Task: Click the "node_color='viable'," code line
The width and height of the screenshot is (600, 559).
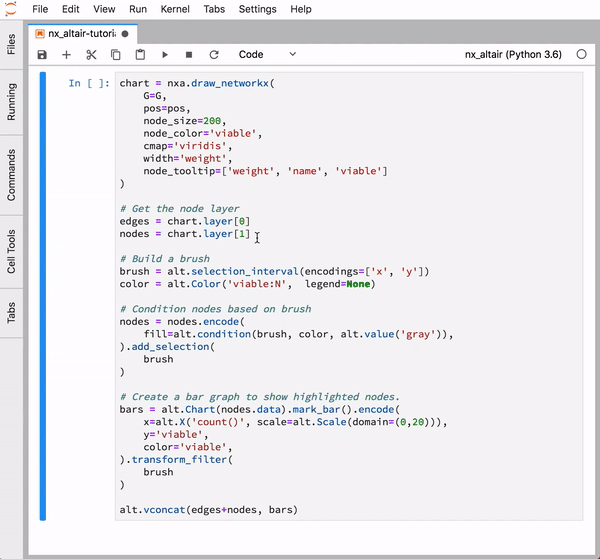Action: tap(202, 133)
